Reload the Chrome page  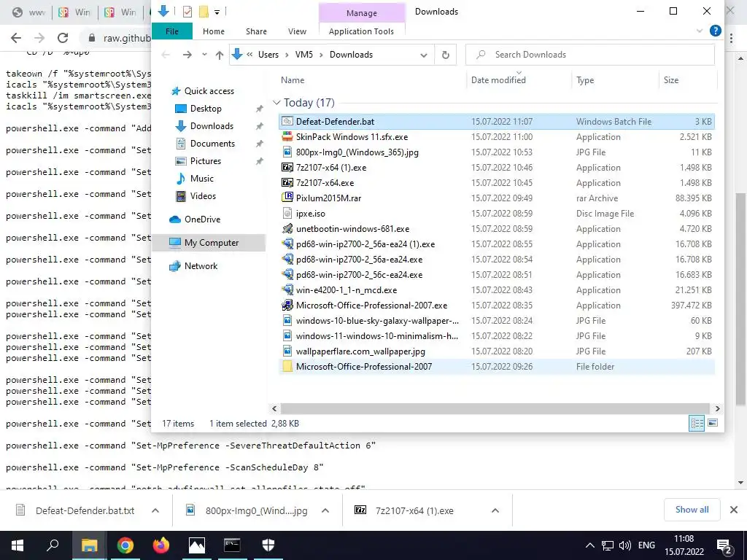[63, 38]
